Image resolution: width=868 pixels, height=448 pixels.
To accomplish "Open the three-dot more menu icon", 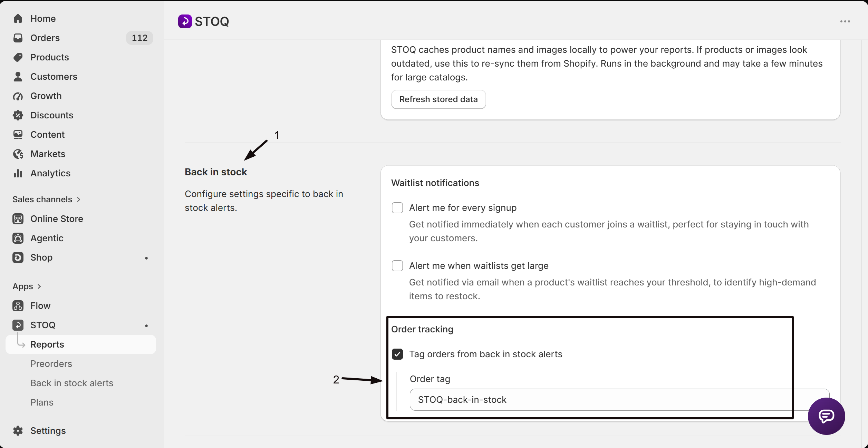I will point(845,21).
